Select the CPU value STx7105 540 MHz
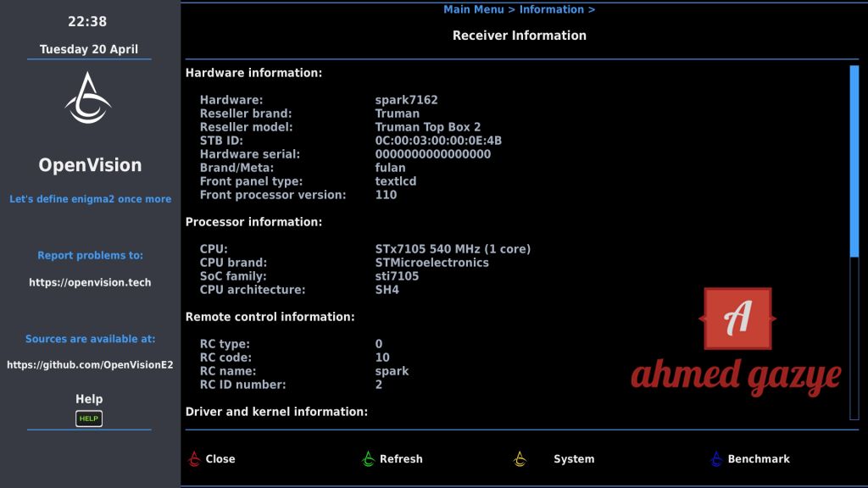 pos(453,249)
